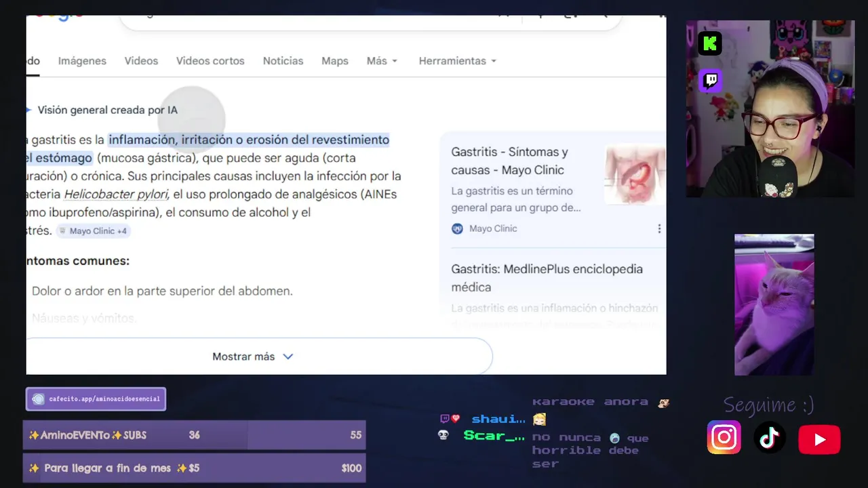Expand results with Mostrar más chevron
This screenshot has height=488, width=868.
point(288,357)
